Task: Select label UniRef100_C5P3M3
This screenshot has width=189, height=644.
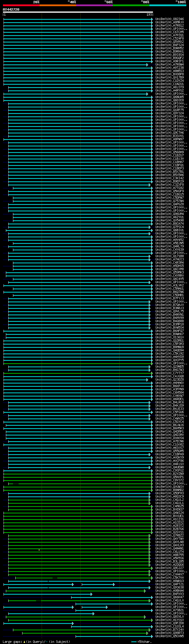Action: point(170,344)
